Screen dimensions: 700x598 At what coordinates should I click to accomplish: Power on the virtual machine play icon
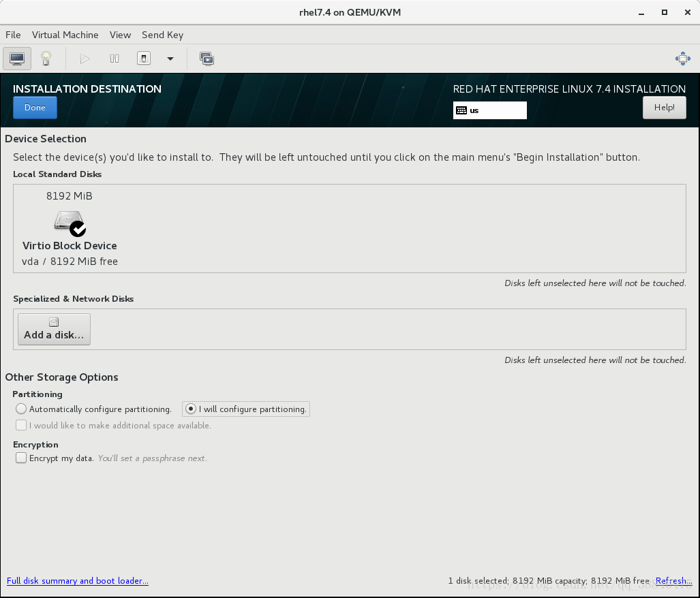click(85, 59)
